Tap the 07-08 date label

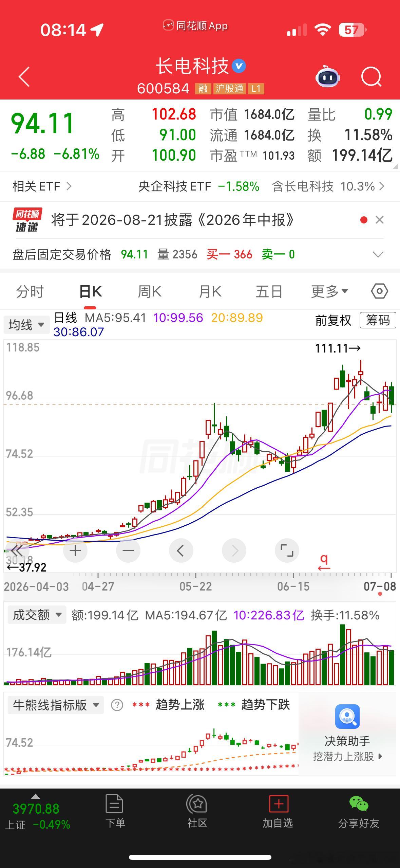(x=380, y=586)
